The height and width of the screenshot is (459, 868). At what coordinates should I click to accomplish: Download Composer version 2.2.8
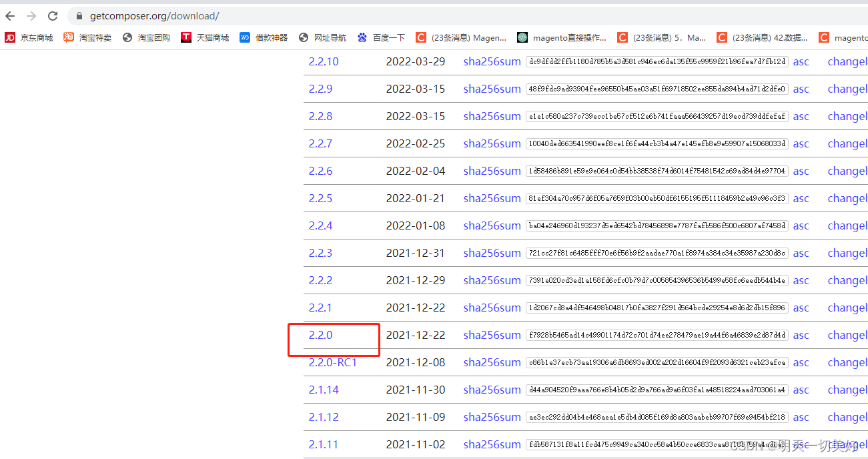pos(320,116)
